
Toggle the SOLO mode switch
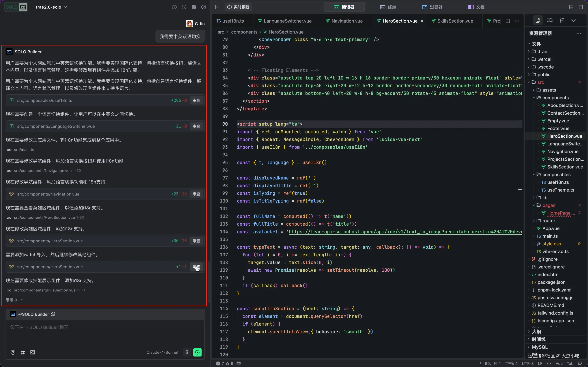point(16,7)
